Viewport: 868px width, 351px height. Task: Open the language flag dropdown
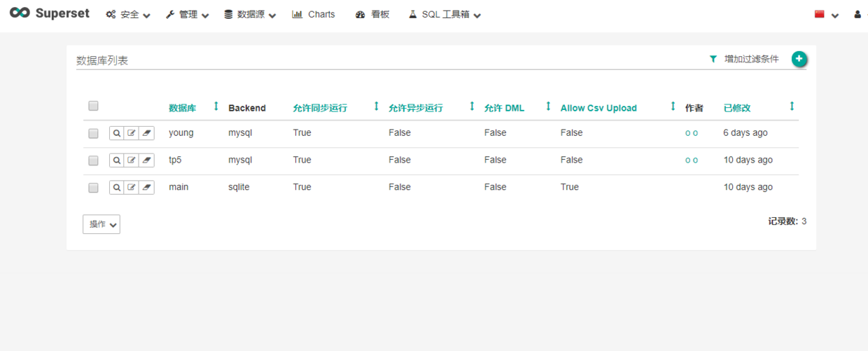[x=826, y=15]
